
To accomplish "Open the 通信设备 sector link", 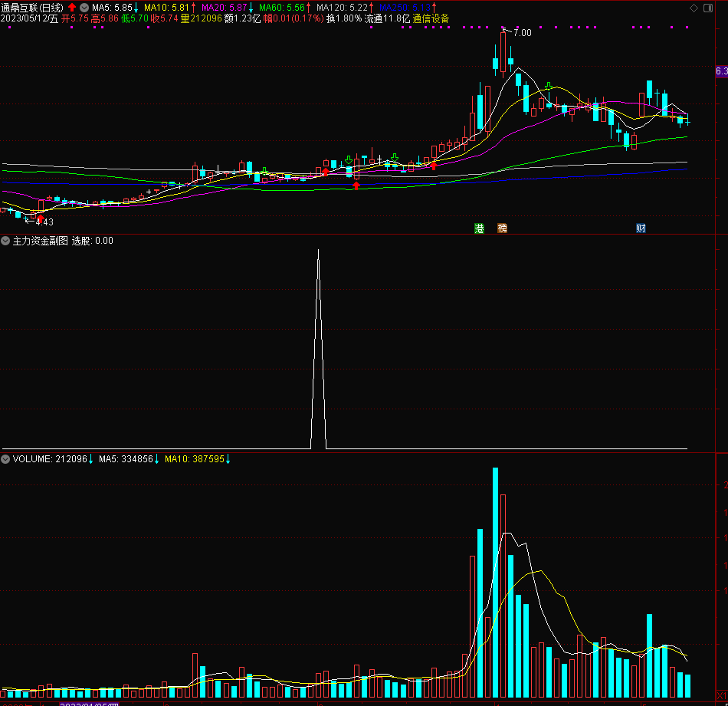I will [x=431, y=18].
